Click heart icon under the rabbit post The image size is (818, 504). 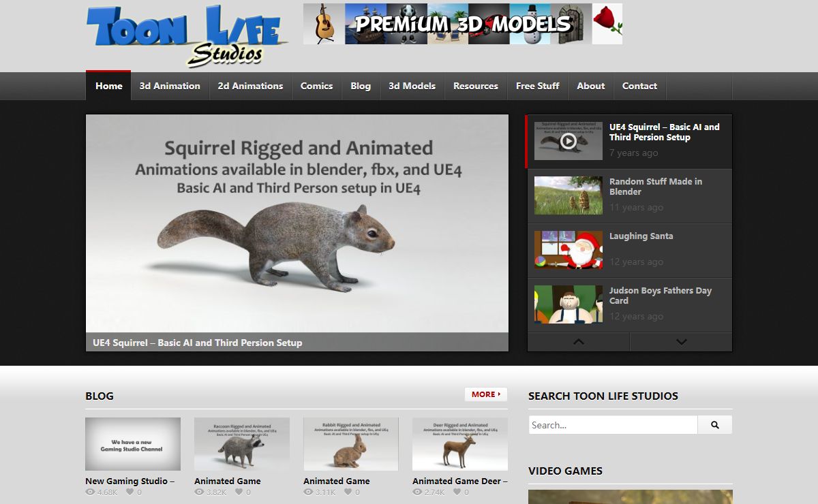[x=348, y=492]
